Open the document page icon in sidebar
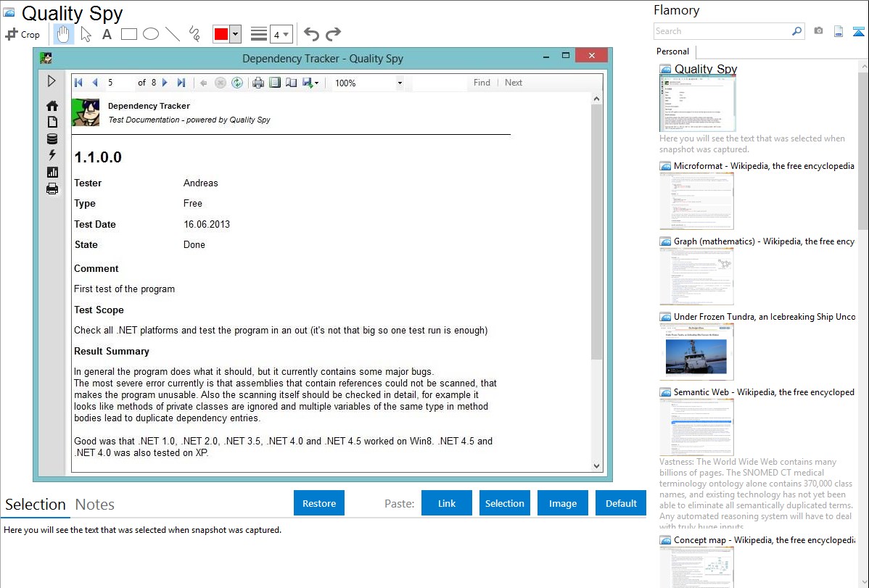Viewport: 869px width, 588px height. (x=52, y=122)
